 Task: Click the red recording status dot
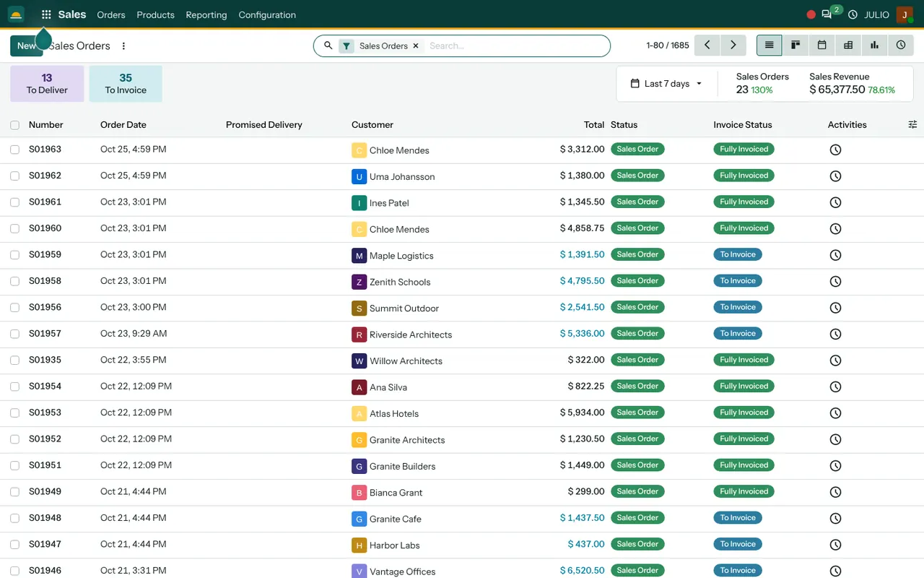[x=811, y=14]
